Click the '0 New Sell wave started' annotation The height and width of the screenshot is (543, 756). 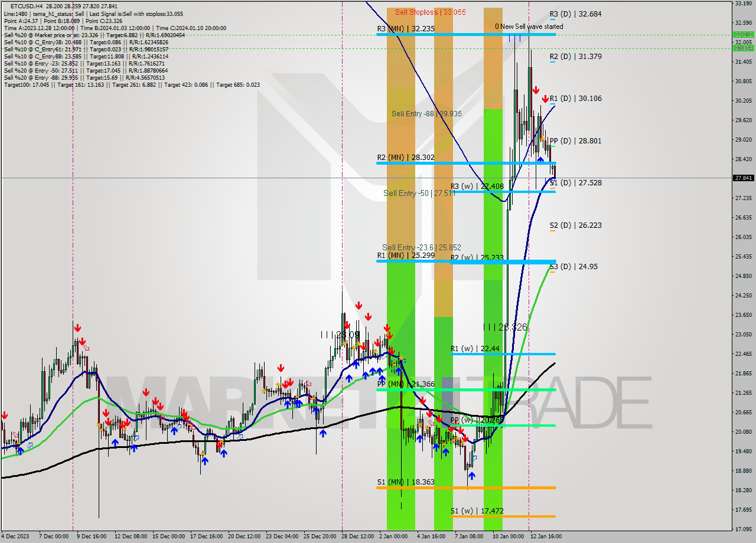[x=529, y=27]
